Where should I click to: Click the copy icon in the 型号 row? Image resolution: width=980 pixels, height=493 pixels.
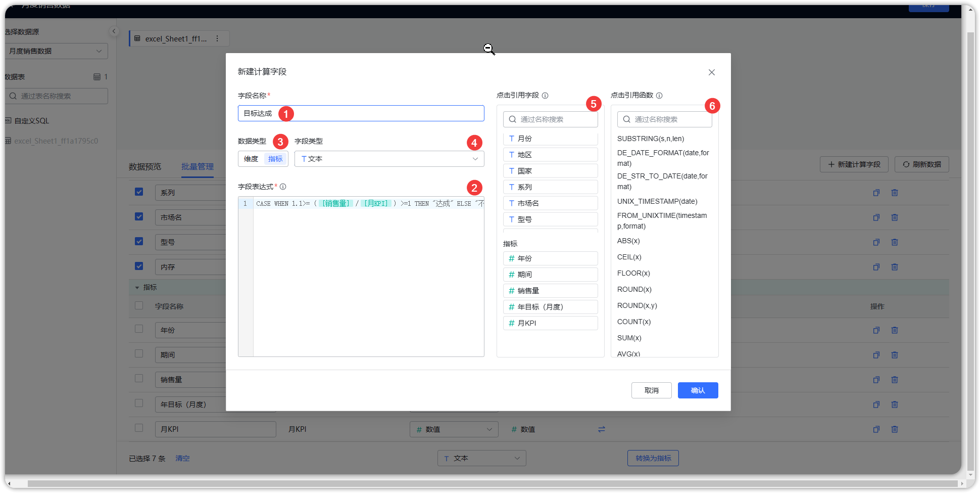[876, 242]
